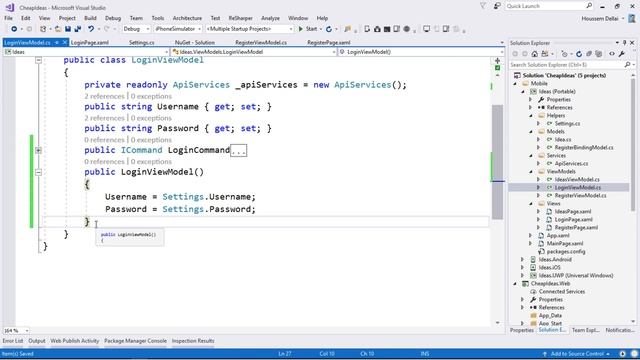Open the LoginViewModel() member dropdown
The height and width of the screenshot is (360, 640).
[421, 52]
